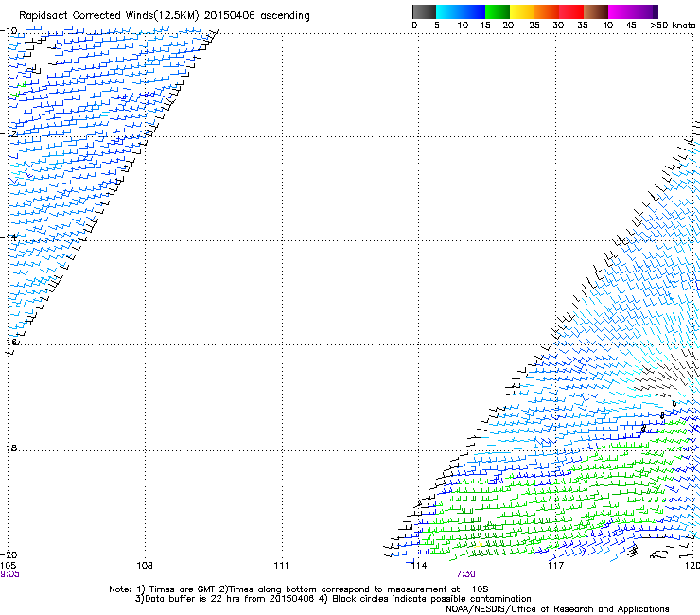Click the '-12' latitude axis label
Screen dimensions: 700x615
[9, 133]
